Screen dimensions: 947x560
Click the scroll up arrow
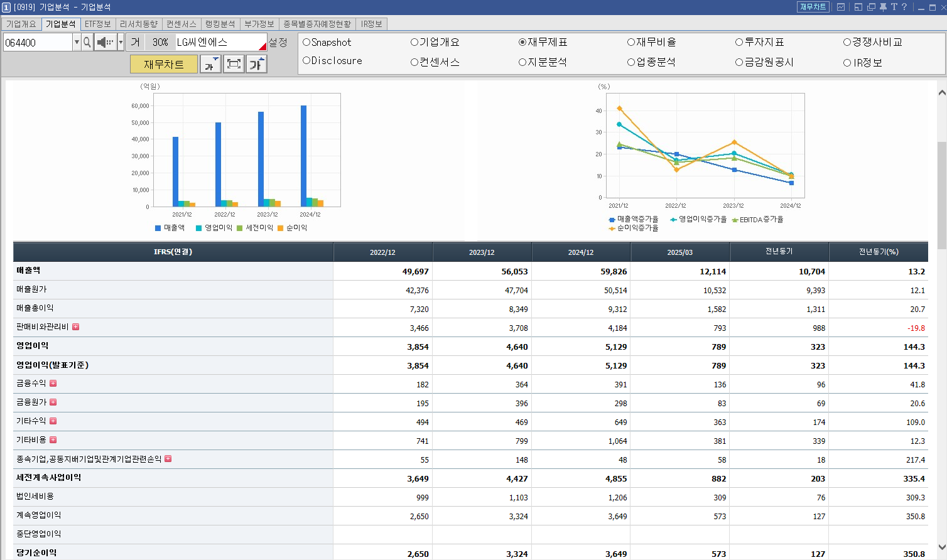(941, 93)
